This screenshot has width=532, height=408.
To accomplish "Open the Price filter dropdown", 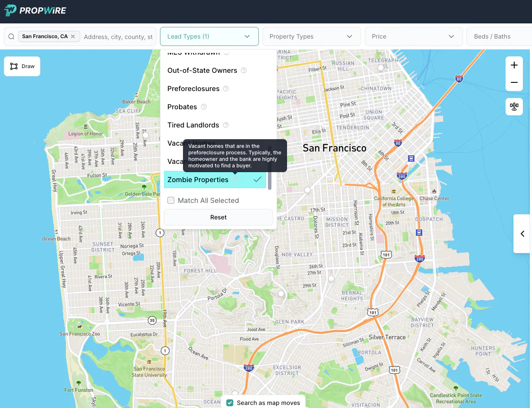I will point(413,36).
